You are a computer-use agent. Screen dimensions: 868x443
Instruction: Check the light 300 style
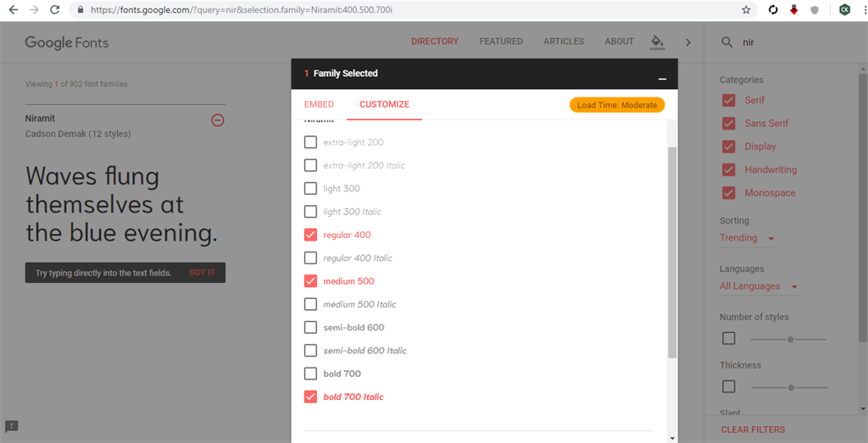coord(310,189)
